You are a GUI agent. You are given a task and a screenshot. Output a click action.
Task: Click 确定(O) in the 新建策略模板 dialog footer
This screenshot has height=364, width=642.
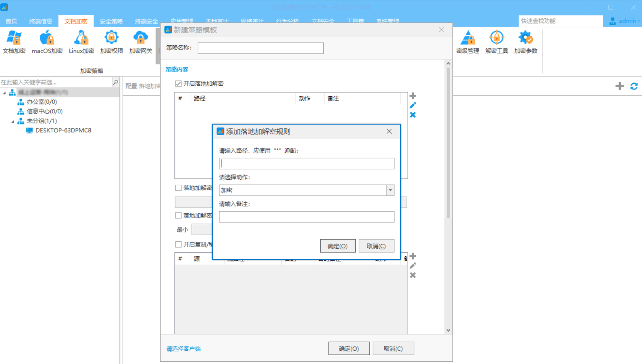(349, 348)
